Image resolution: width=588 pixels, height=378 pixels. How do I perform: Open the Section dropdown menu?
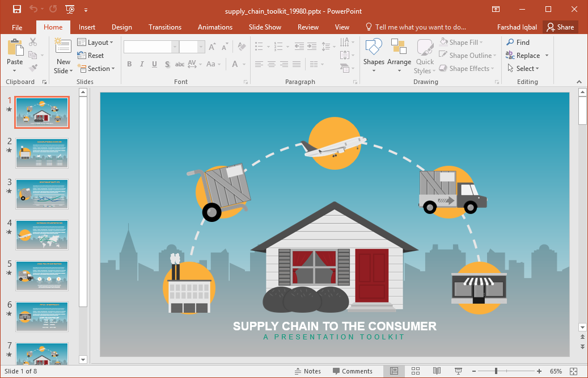96,69
